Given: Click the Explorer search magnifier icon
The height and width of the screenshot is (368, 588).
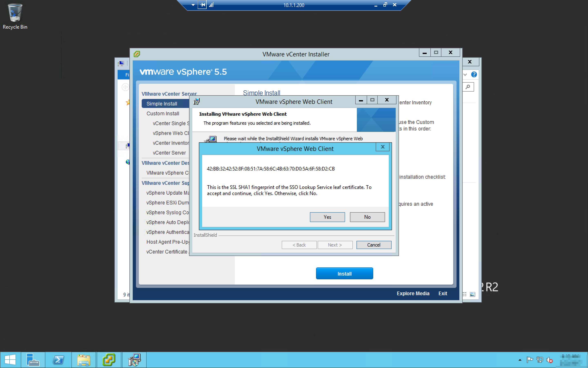Looking at the screenshot, I should [x=468, y=87].
